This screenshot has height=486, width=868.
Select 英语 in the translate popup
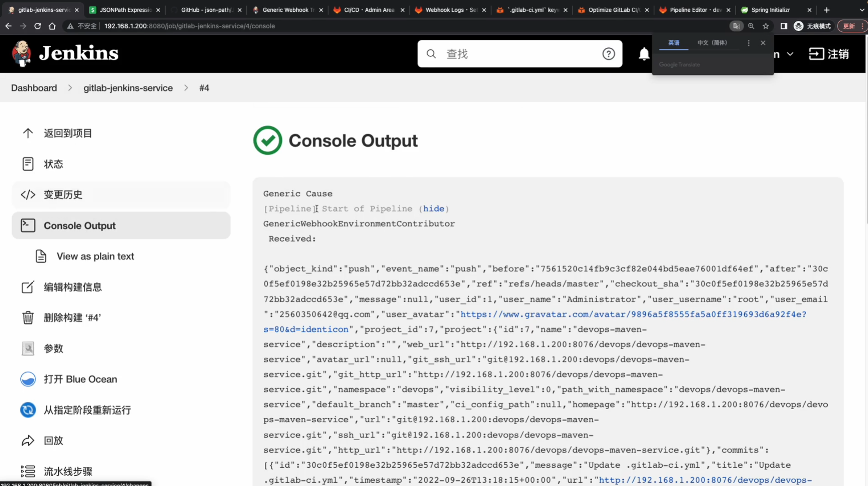pos(673,43)
